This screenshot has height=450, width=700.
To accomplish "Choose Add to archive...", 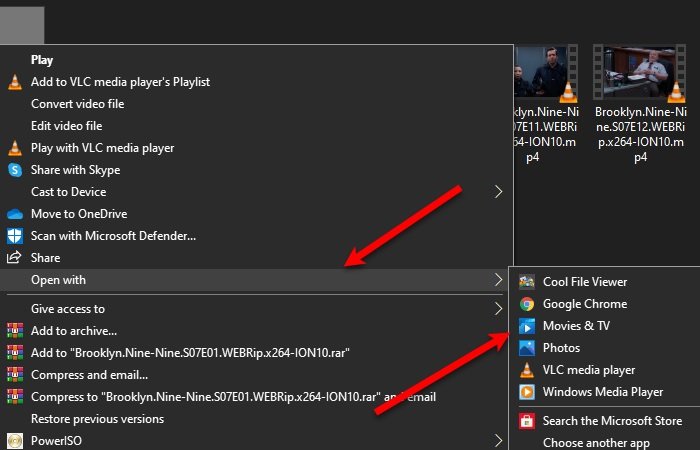I will 74,331.
